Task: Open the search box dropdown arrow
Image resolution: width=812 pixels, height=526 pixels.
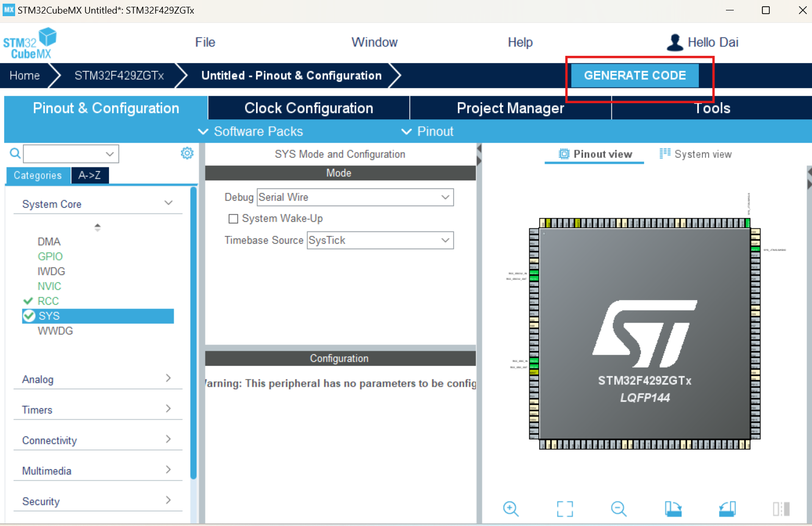Action: (x=110, y=154)
